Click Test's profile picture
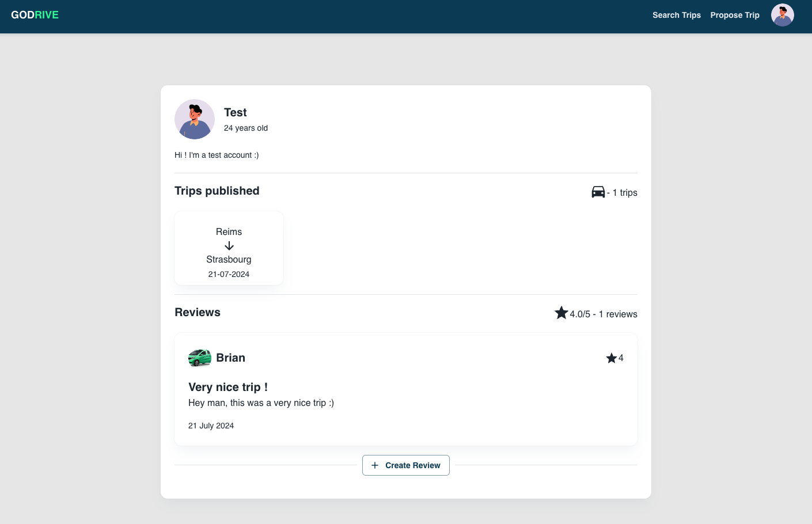The image size is (812, 524). [195, 119]
